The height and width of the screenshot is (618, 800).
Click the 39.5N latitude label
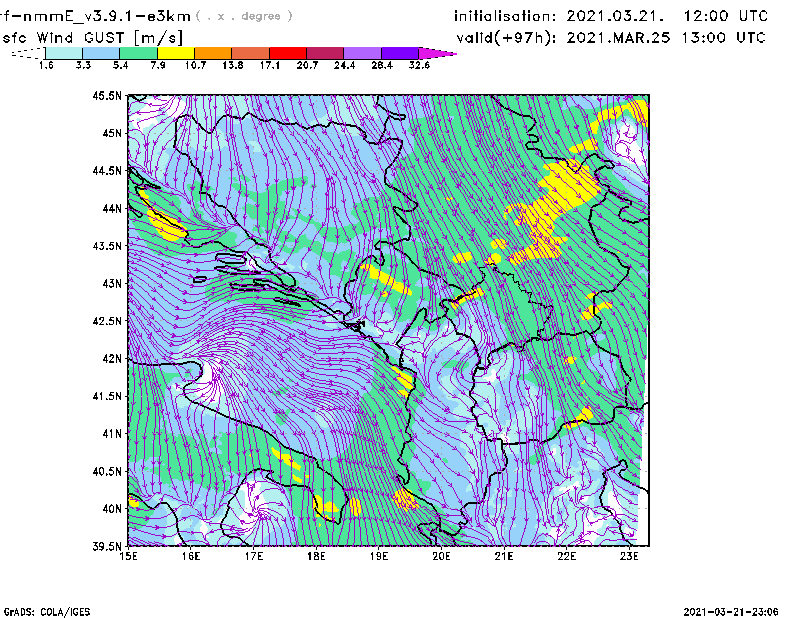click(107, 546)
